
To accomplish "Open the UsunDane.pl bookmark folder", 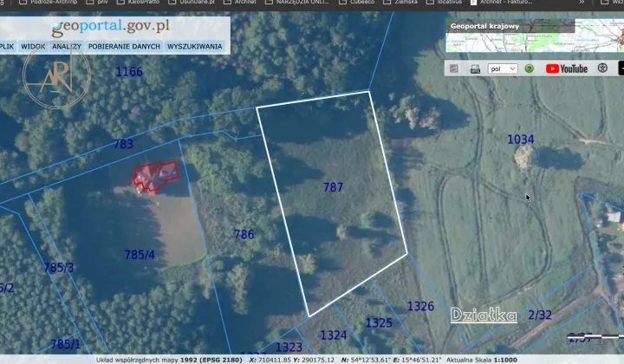I will pyautogui.click(x=192, y=3).
